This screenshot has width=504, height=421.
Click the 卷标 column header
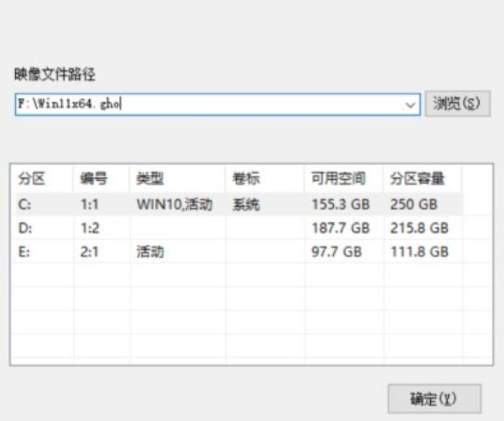click(246, 179)
